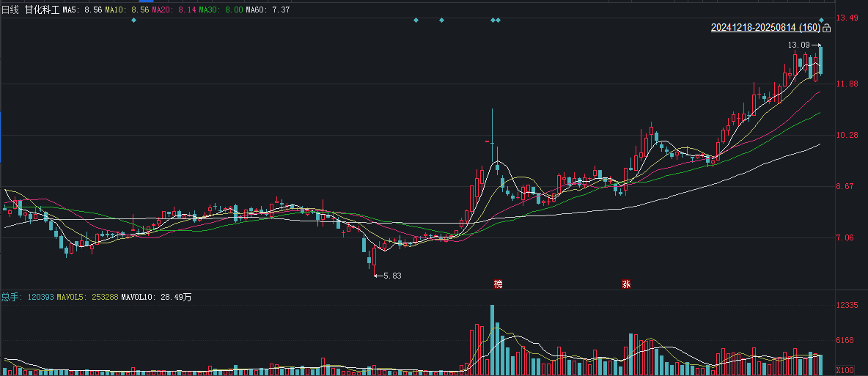Click the lock icon beside the date range
Screen dimensions: 868x376
point(827,28)
